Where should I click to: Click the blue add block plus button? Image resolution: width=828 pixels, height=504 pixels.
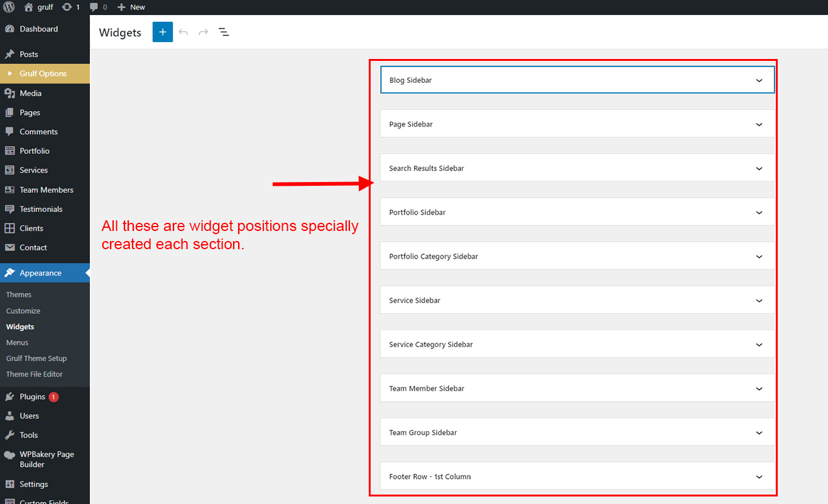click(162, 32)
